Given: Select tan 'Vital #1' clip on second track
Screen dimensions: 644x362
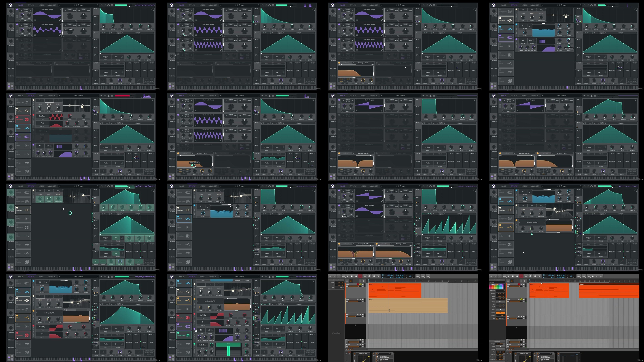Looking at the screenshot, I should [x=408, y=305].
